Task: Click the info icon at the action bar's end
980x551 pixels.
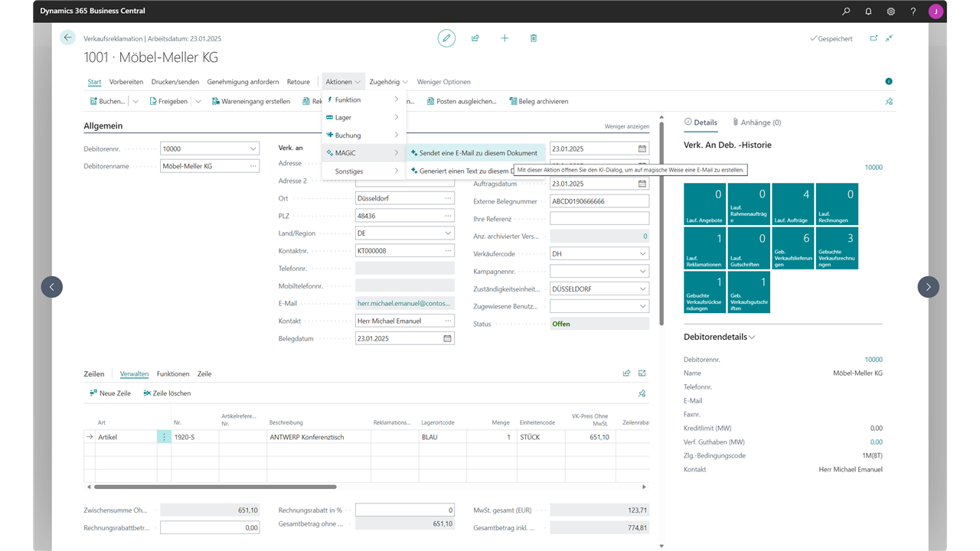Action: pyautogui.click(x=889, y=82)
